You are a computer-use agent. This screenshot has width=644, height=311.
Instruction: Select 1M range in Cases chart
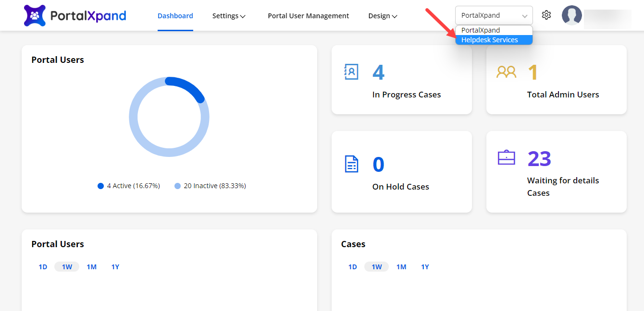click(x=401, y=267)
